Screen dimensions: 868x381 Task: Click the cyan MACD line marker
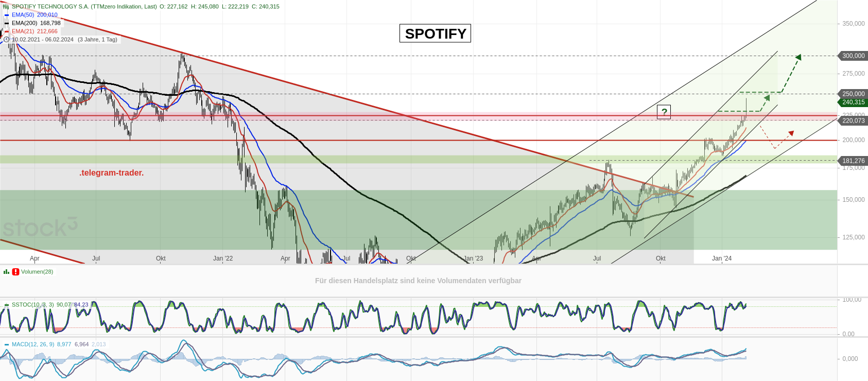point(7,344)
